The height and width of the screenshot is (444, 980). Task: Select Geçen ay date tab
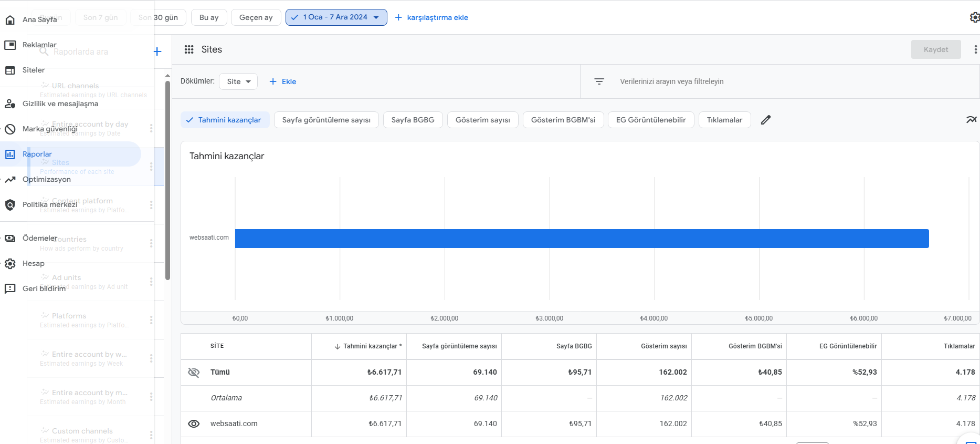(256, 17)
